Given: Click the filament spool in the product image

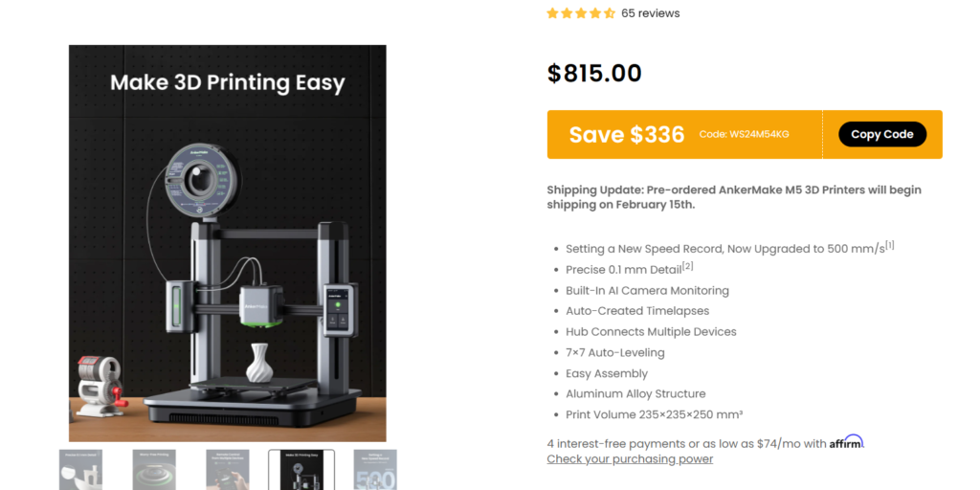Looking at the screenshot, I should (x=199, y=179).
